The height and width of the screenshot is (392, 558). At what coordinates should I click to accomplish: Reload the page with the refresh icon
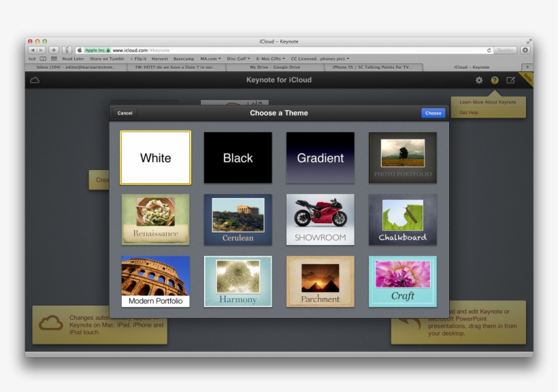(x=489, y=50)
